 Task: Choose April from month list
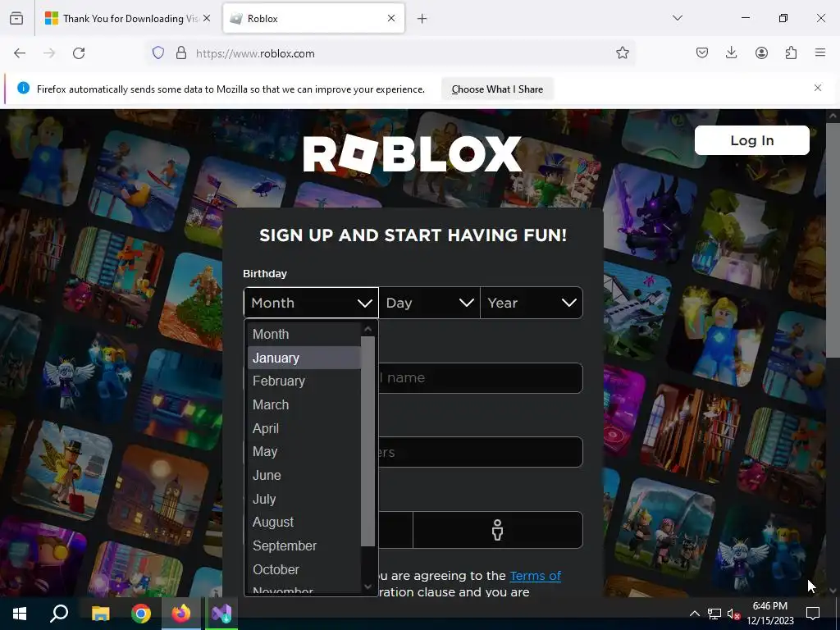pyautogui.click(x=304, y=428)
